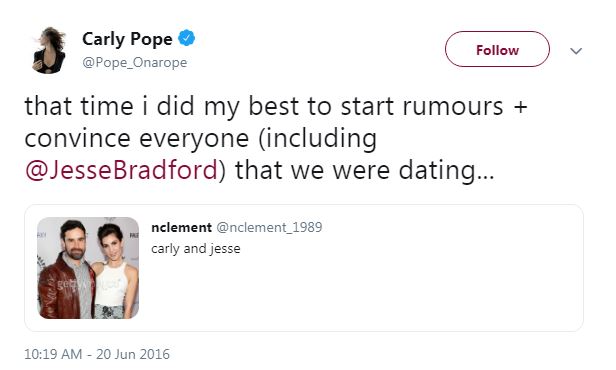Click the blue verified badge icon
616x370 pixels.
(x=187, y=38)
